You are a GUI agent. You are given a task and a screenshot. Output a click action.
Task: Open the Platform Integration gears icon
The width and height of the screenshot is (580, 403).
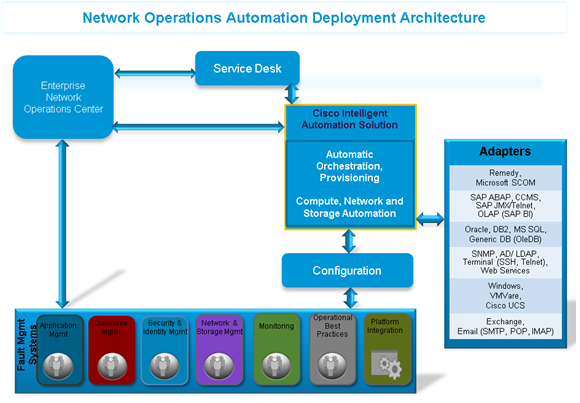click(x=386, y=365)
